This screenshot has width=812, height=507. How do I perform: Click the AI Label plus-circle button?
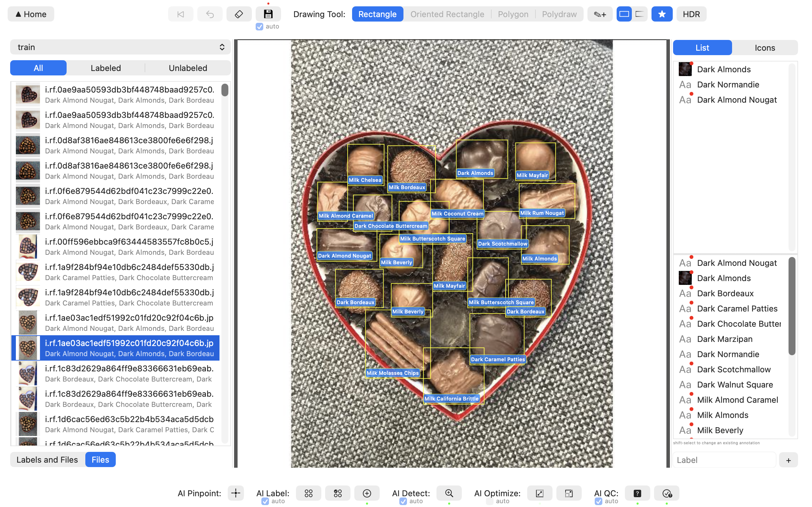pos(367,493)
